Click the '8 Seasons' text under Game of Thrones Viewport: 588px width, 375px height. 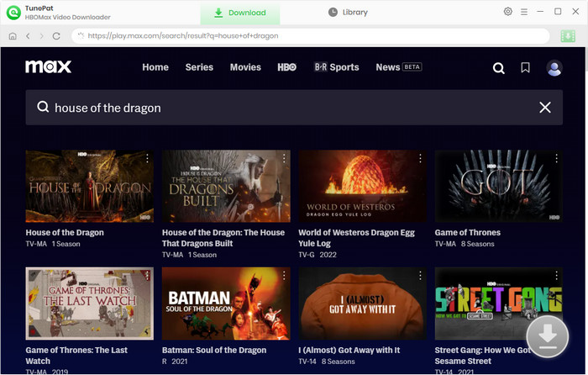pos(477,244)
